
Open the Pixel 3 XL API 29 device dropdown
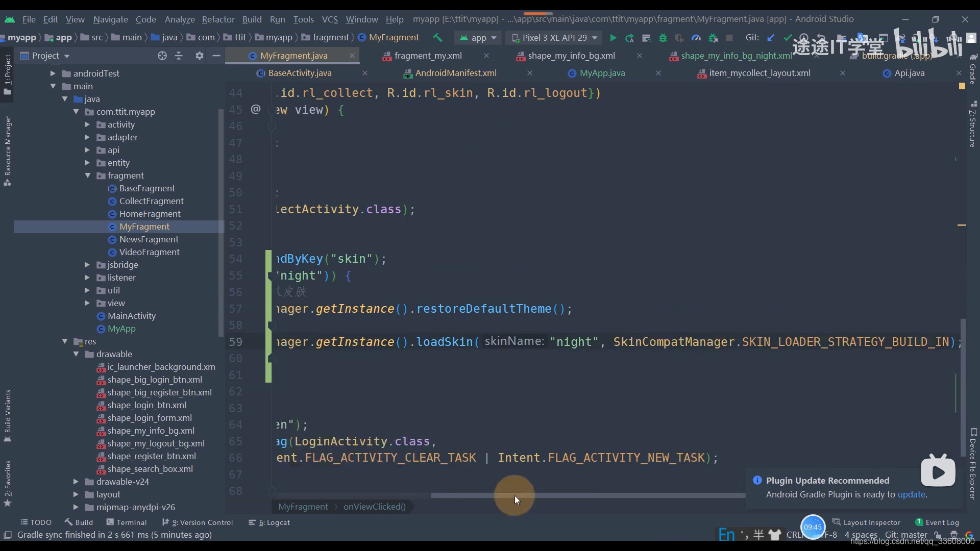pos(554,38)
